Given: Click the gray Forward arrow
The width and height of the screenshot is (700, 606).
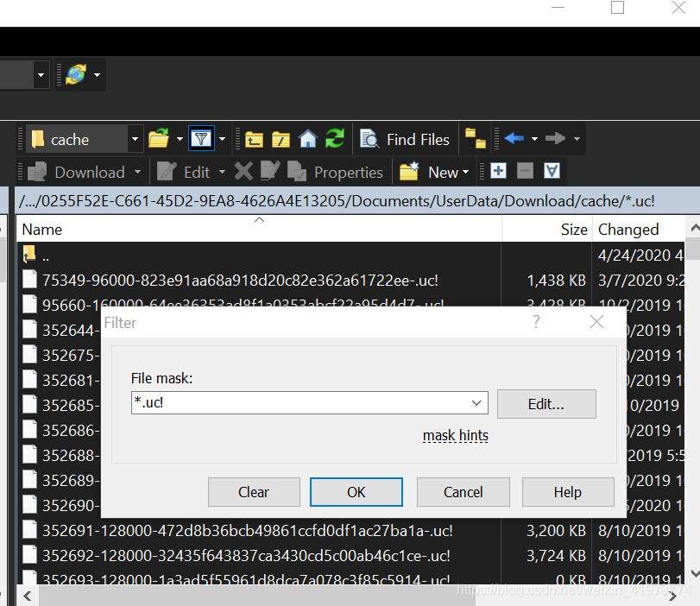Looking at the screenshot, I should [555, 138].
